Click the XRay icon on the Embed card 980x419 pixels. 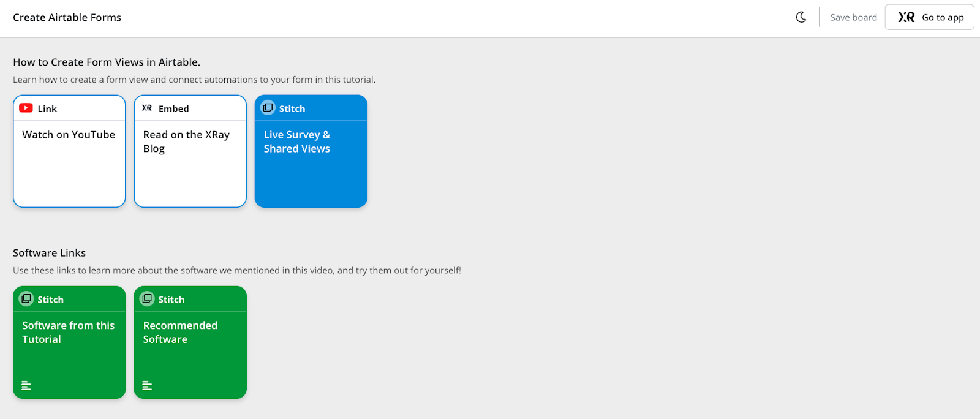click(147, 108)
